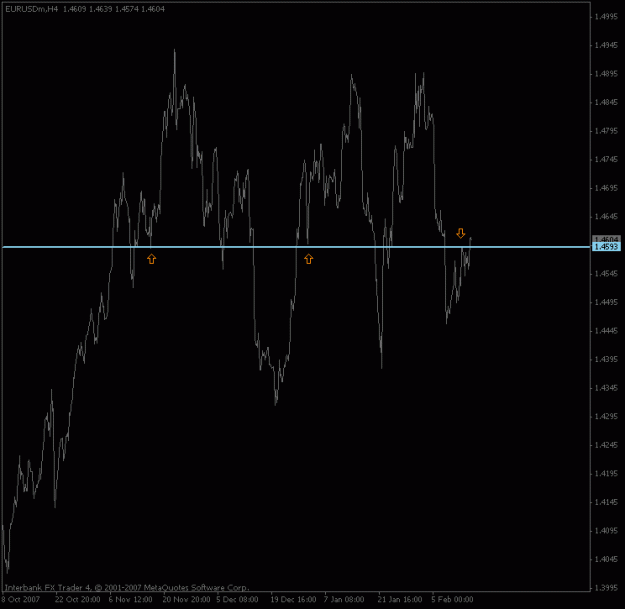Select the light blue horizontal line
The width and height of the screenshot is (625, 609).
click(x=296, y=247)
